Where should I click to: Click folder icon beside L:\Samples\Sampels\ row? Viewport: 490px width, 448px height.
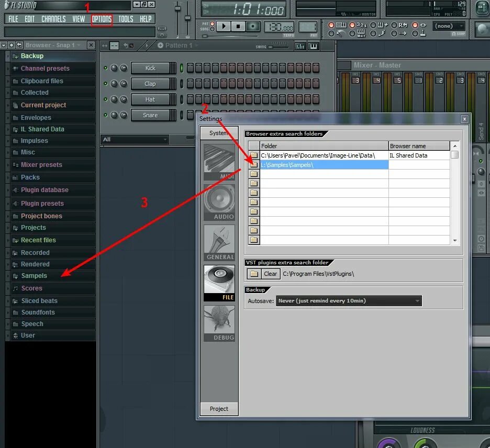[x=254, y=165]
